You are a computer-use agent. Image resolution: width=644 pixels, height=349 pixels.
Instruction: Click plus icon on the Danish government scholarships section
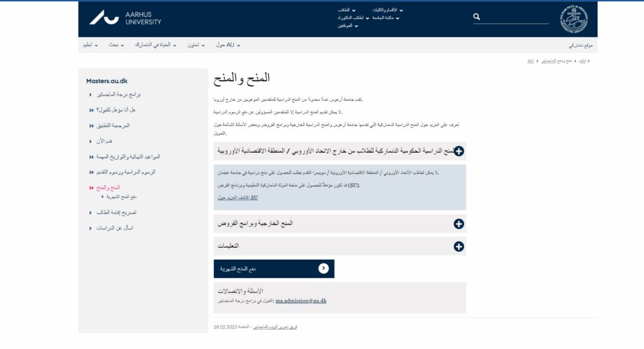458,151
